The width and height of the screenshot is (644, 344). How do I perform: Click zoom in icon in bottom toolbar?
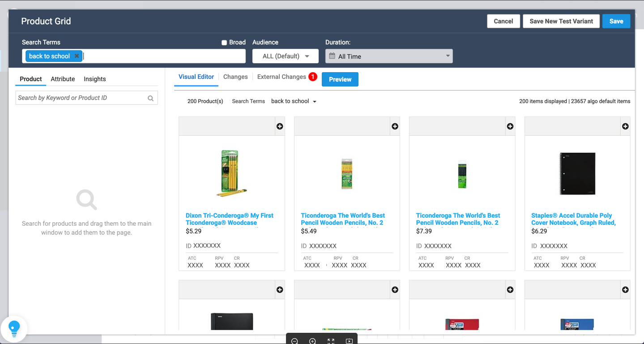pos(312,341)
